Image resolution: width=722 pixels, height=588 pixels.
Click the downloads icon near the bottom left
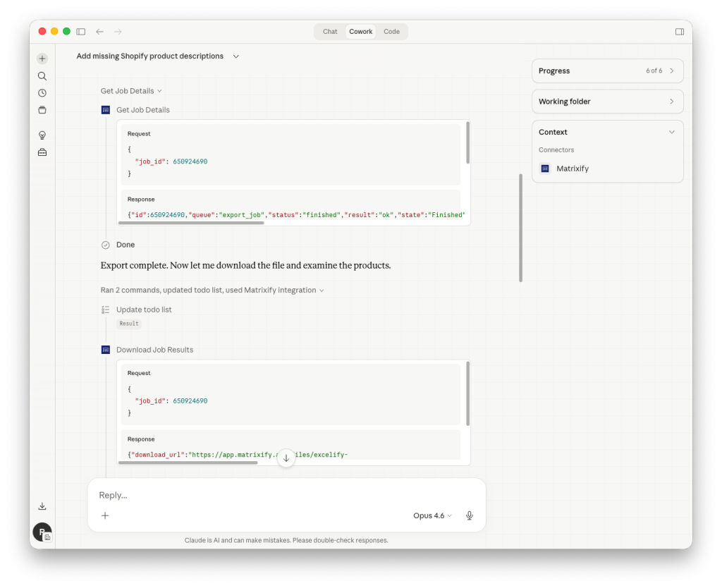pyautogui.click(x=42, y=506)
